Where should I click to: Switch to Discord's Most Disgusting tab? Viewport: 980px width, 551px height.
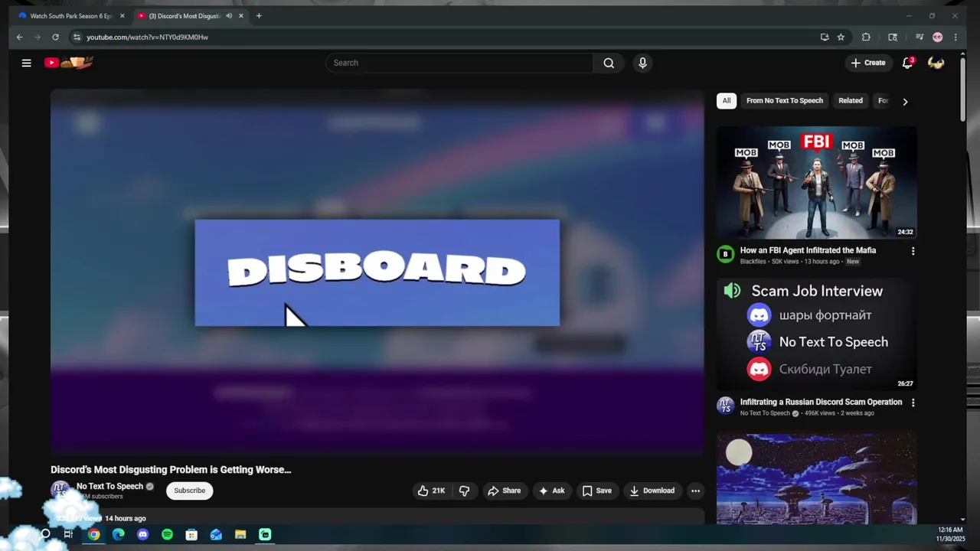185,15
